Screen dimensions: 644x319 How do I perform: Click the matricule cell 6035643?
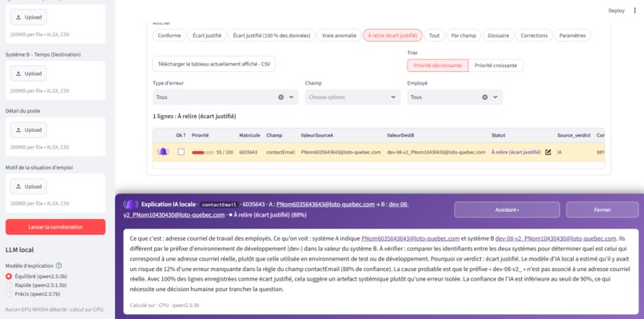(x=248, y=152)
